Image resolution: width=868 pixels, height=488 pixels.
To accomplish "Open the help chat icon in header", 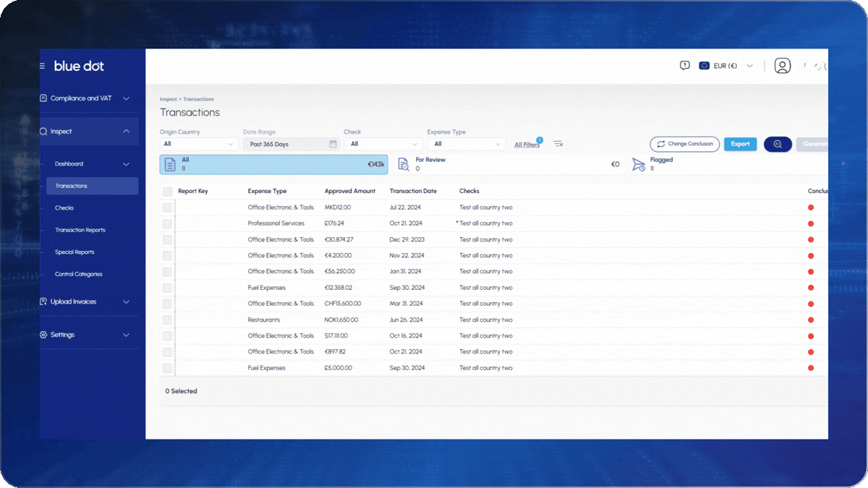I will click(684, 66).
